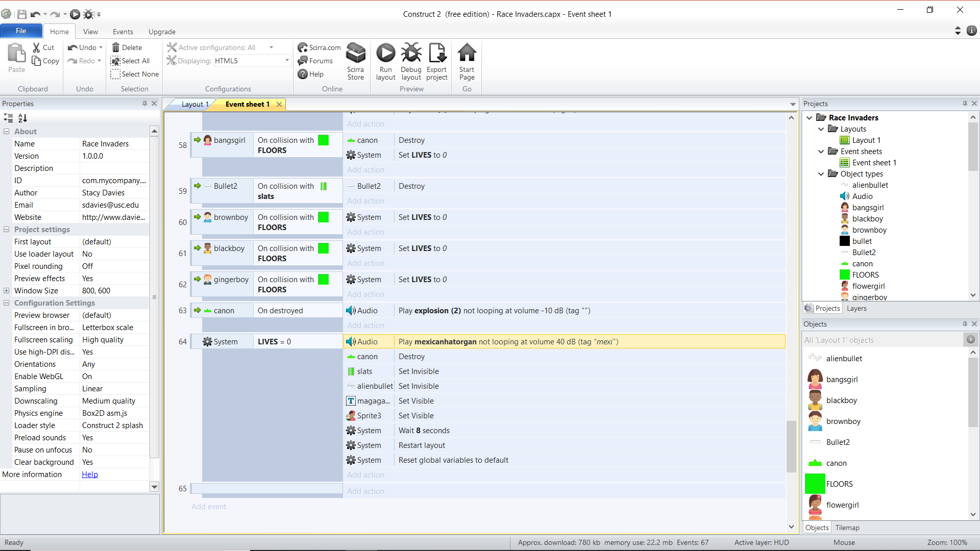The height and width of the screenshot is (551, 980).
Task: Collapse the Event sheets folder
Action: click(821, 152)
